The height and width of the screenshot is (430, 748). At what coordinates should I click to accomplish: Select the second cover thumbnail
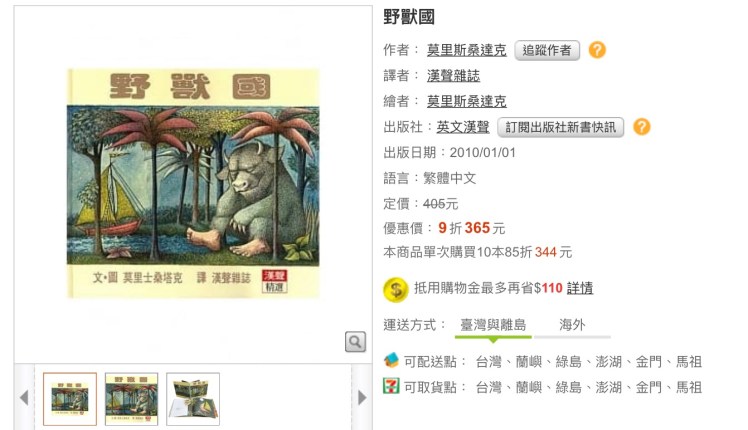[131, 399]
